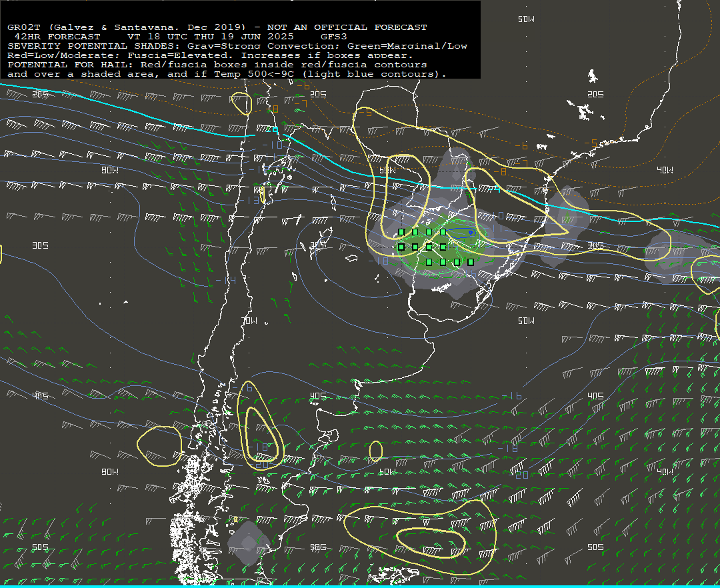Click the "Green=Marginal/Low" legend entry
The height and width of the screenshot is (588, 720).
pyautogui.click(x=407, y=46)
